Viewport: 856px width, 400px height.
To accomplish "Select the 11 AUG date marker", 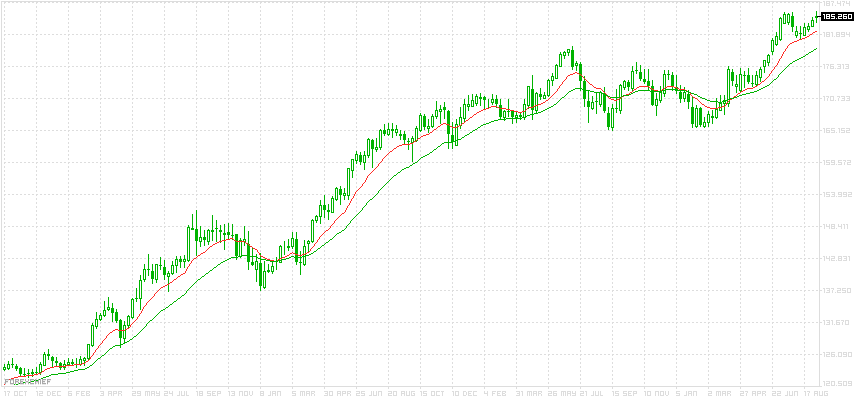I will tap(818, 394).
